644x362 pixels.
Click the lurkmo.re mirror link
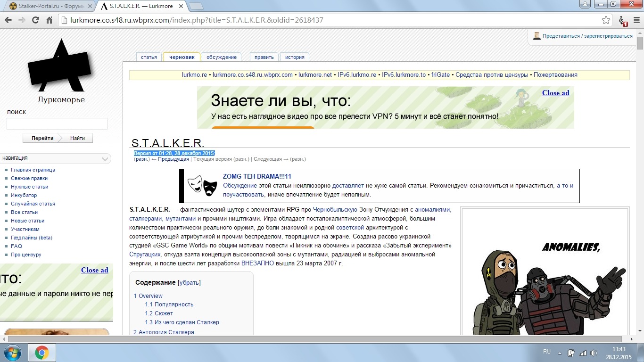[x=194, y=75]
